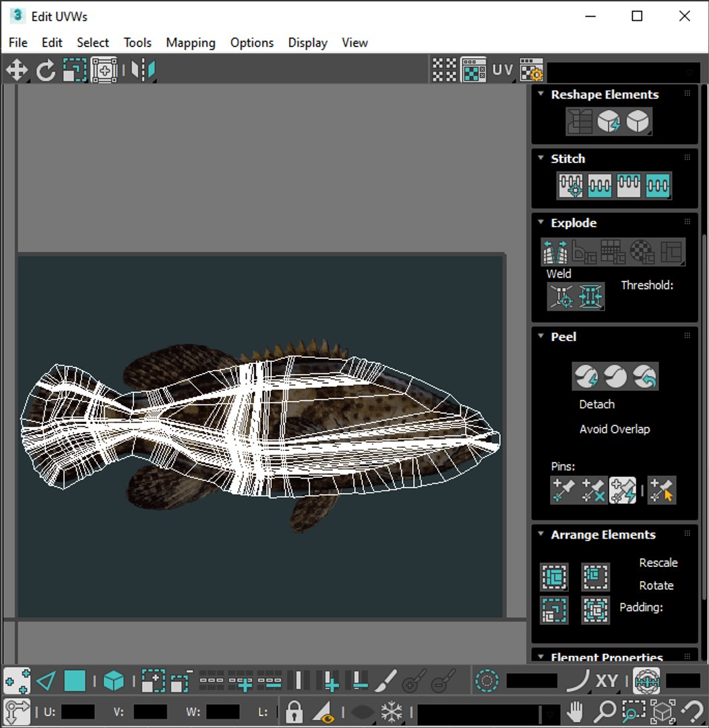This screenshot has width=709, height=728.
Task: Toggle checker pattern map display button
Action: [474, 71]
